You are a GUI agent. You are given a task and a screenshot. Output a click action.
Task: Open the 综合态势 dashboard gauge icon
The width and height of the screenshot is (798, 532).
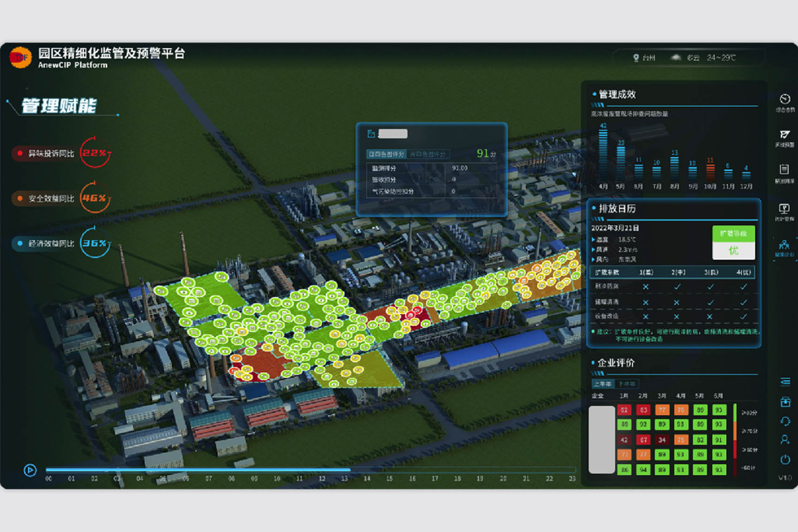[x=785, y=99]
